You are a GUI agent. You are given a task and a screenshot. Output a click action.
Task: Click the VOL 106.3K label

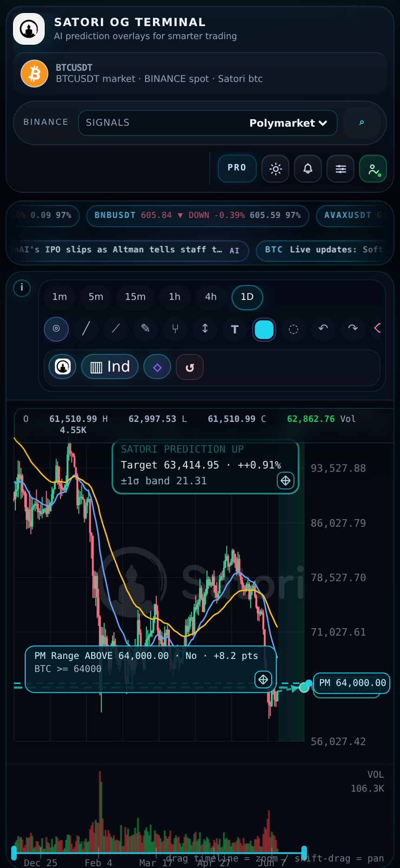pos(367,781)
